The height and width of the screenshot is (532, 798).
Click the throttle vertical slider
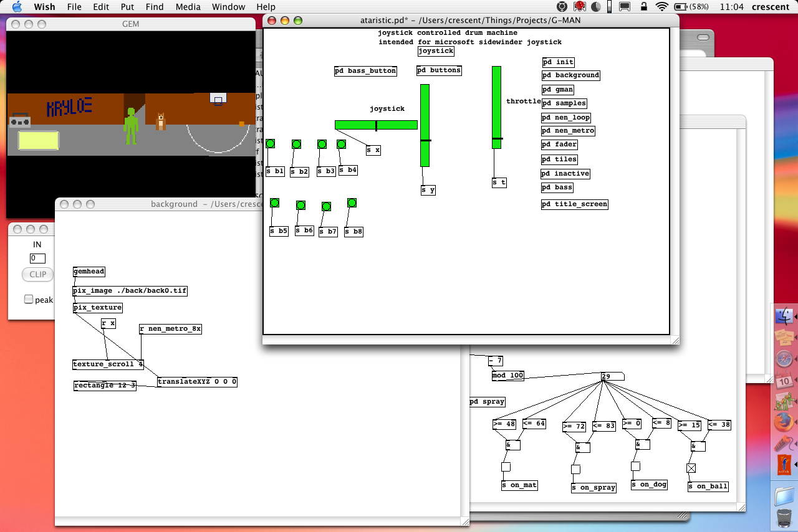click(496, 107)
